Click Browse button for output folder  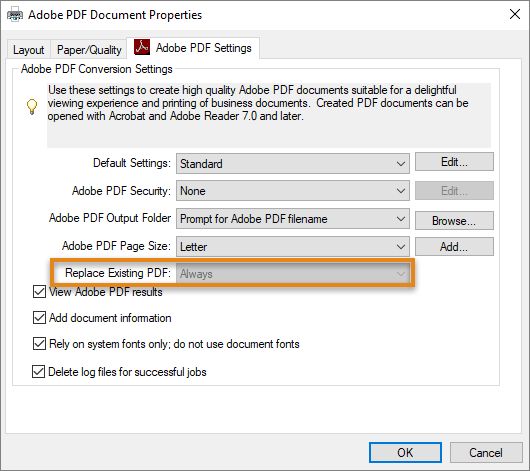[x=454, y=221]
